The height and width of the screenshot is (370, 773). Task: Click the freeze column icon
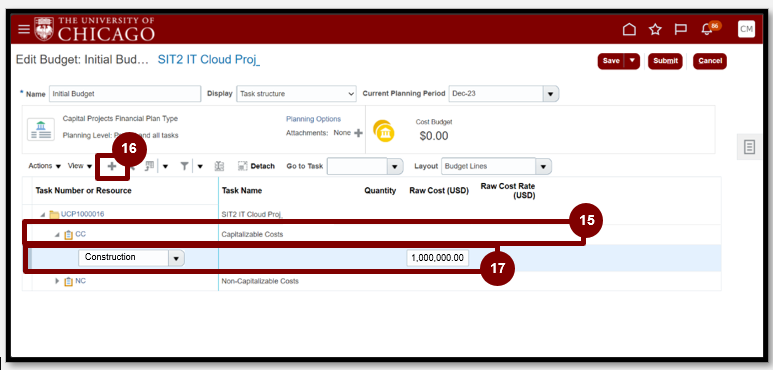tap(150, 167)
